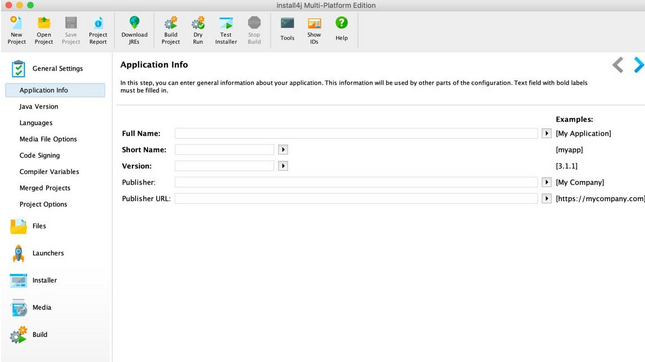
Task: Select Merged Projects in the sidebar
Action: 45,188
